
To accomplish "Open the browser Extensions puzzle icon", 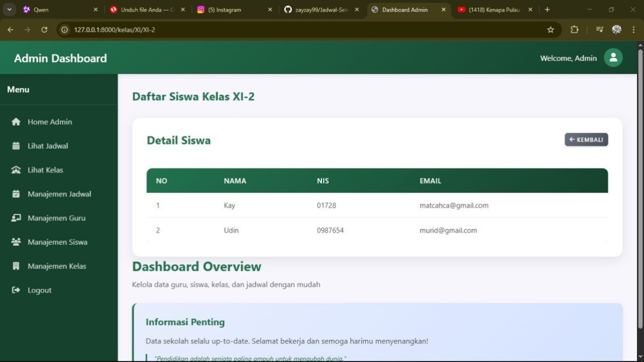I will pos(574,30).
